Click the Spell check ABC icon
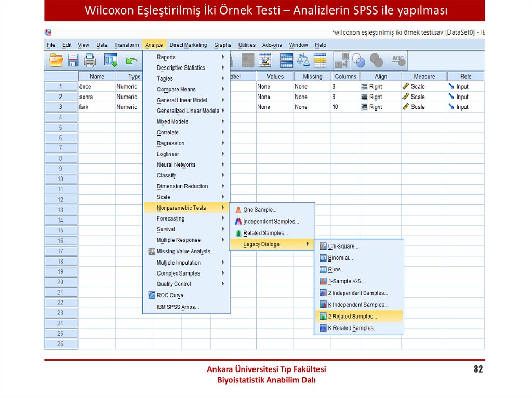The height and width of the screenshot is (398, 532). pyautogui.click(x=398, y=61)
